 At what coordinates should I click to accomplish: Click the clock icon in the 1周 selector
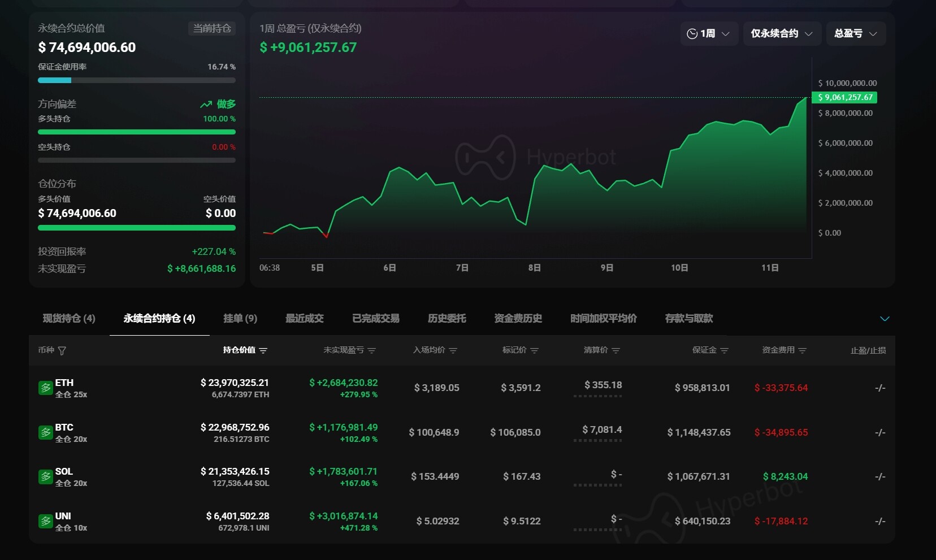[x=692, y=33]
